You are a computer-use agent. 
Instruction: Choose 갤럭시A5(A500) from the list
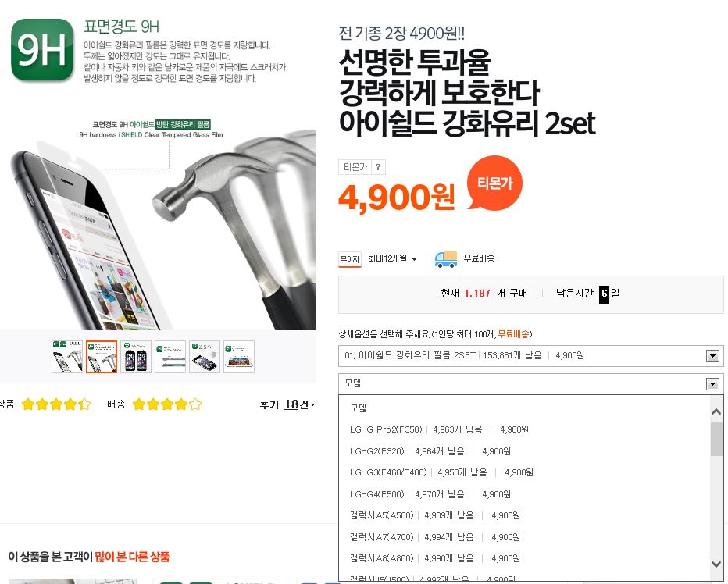click(x=435, y=515)
